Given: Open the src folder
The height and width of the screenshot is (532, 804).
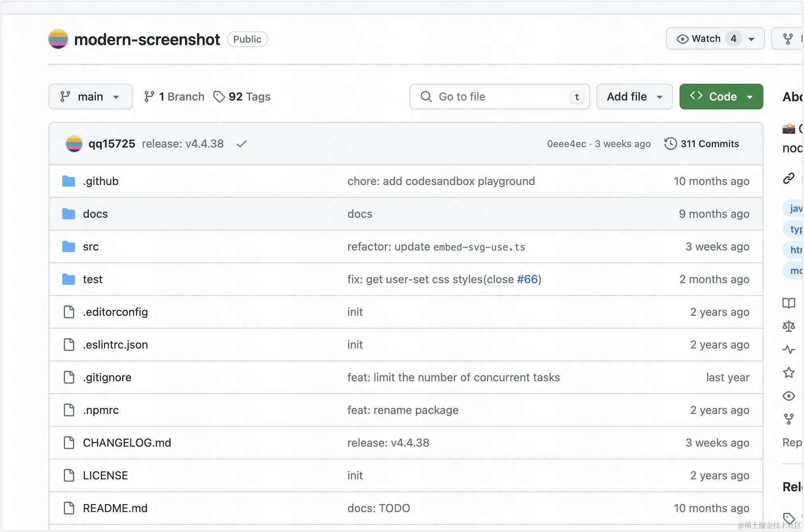Looking at the screenshot, I should 91,246.
